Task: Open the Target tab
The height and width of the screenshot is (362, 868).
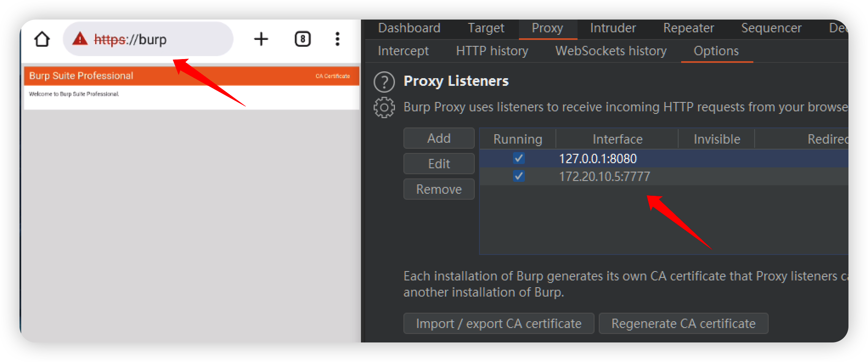Action: [x=486, y=28]
